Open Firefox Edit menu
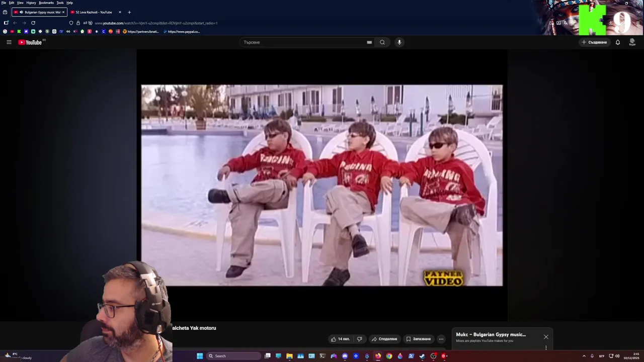The height and width of the screenshot is (362, 644). pyautogui.click(x=12, y=3)
